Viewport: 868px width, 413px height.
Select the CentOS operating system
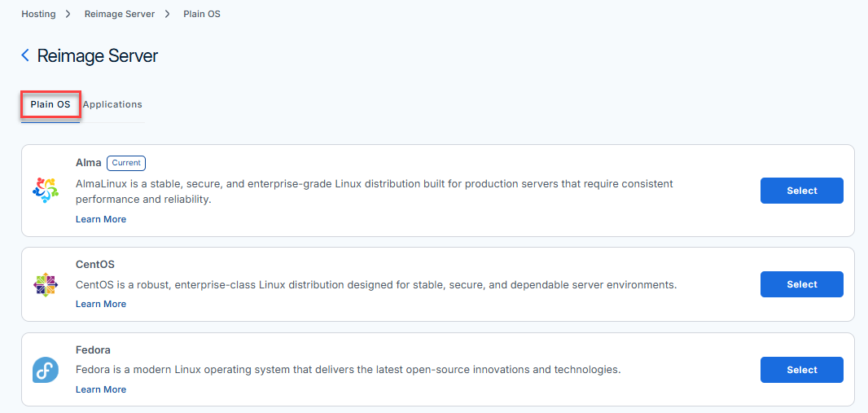(x=801, y=284)
